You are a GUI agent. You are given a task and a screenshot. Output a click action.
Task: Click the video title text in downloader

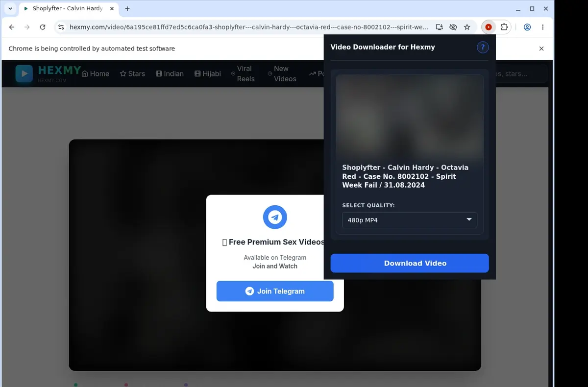[x=406, y=176]
